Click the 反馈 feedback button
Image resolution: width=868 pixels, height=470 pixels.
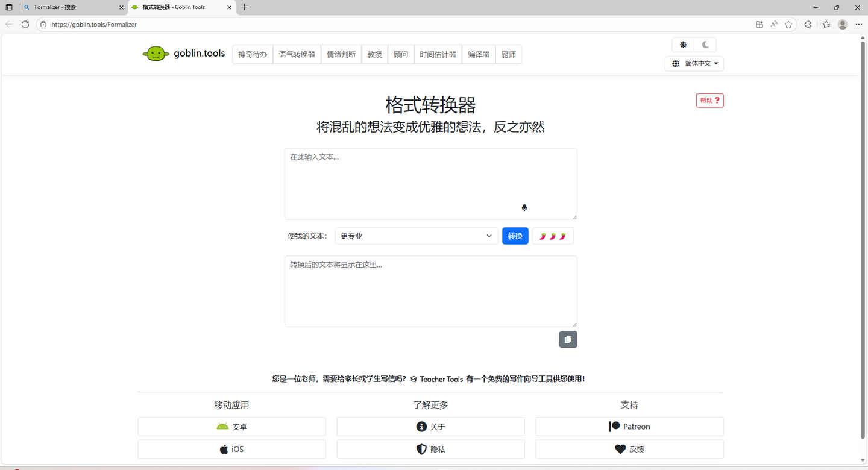tap(629, 450)
